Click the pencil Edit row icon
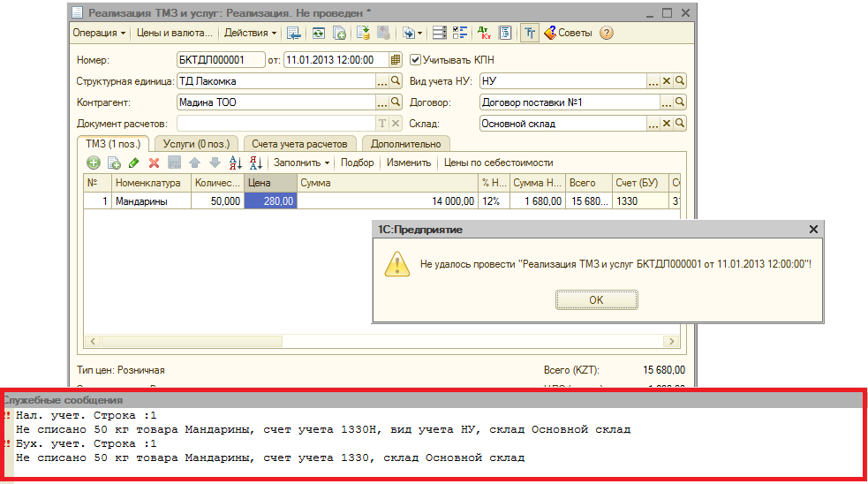This screenshot has height=484, width=868. 133,163
